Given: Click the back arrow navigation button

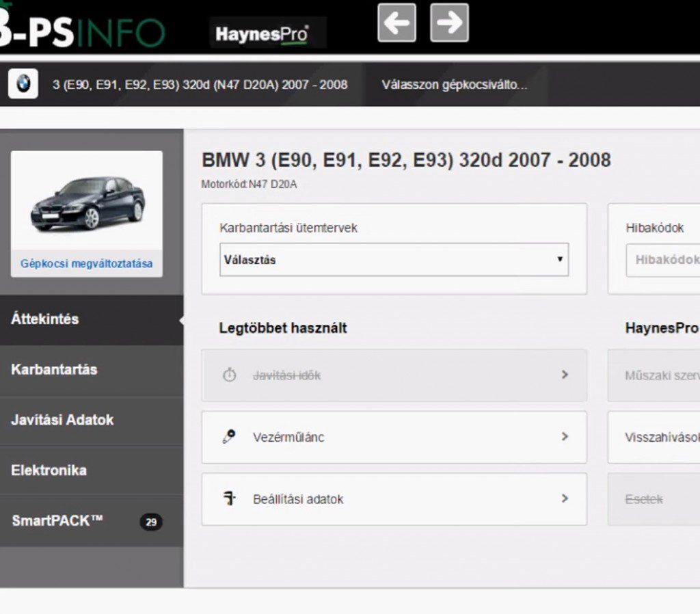Looking at the screenshot, I should [397, 23].
